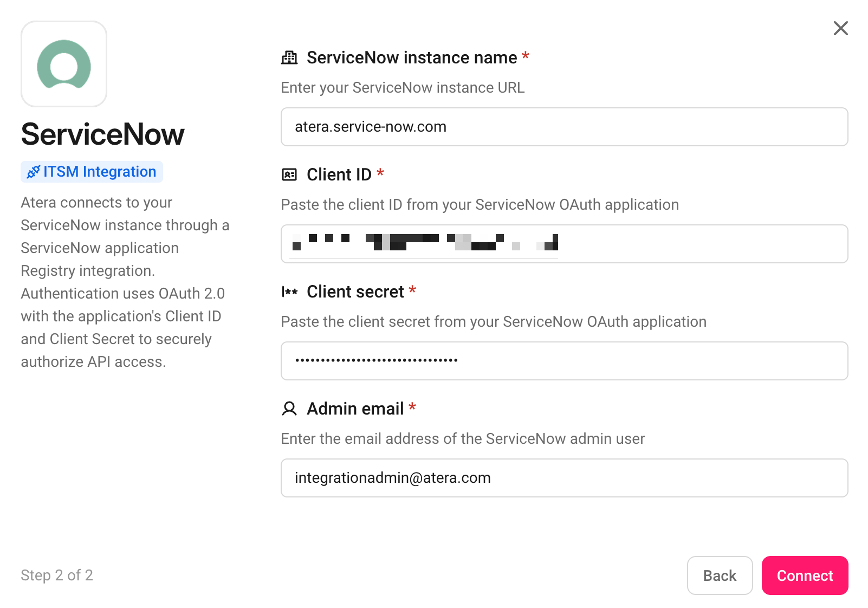Focus the Client secret input field
This screenshot has width=868, height=608.
click(564, 361)
